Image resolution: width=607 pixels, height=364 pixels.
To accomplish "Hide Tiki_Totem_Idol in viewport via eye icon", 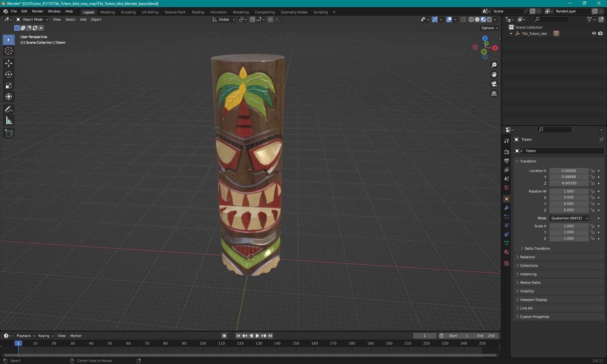I will tap(594, 33).
